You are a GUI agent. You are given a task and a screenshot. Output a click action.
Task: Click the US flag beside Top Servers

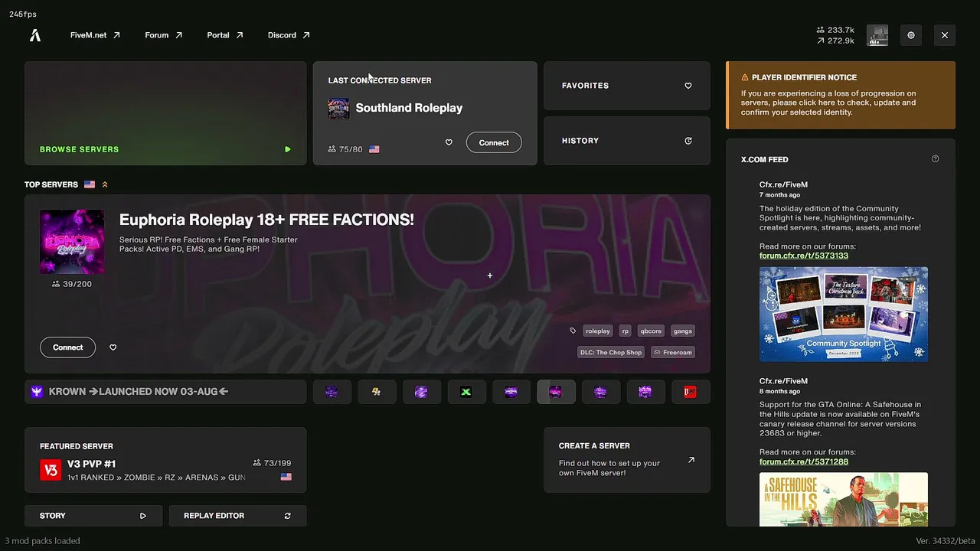coord(90,184)
